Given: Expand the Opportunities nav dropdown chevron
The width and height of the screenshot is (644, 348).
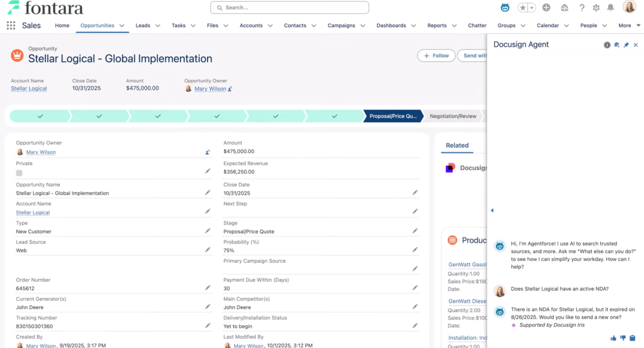Looking at the screenshot, I should 122,26.
